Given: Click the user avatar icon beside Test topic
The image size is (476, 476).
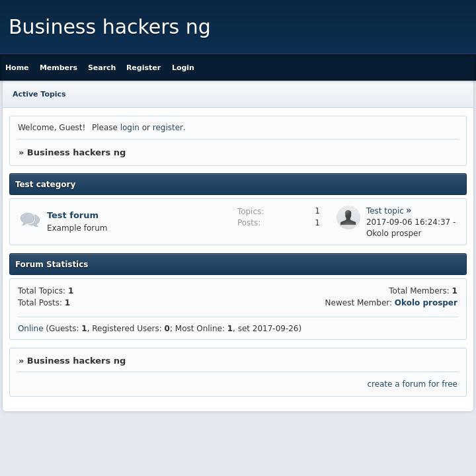Looking at the screenshot, I should (348, 218).
